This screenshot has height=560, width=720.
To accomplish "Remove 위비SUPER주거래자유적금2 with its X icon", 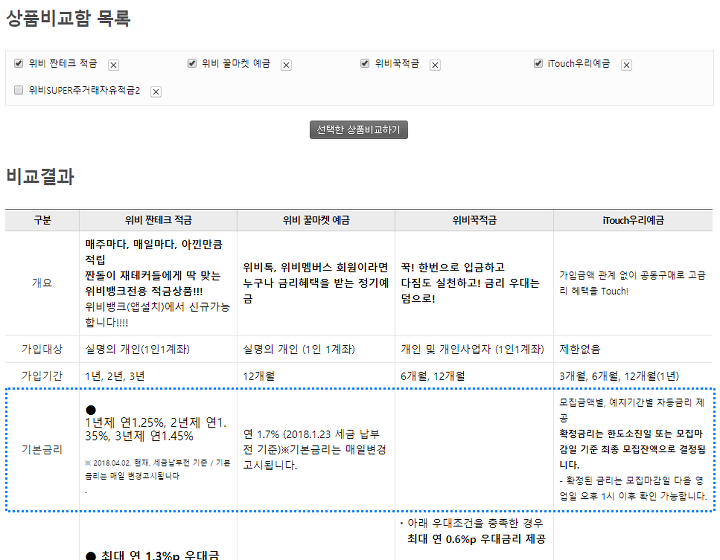I will pos(156,92).
